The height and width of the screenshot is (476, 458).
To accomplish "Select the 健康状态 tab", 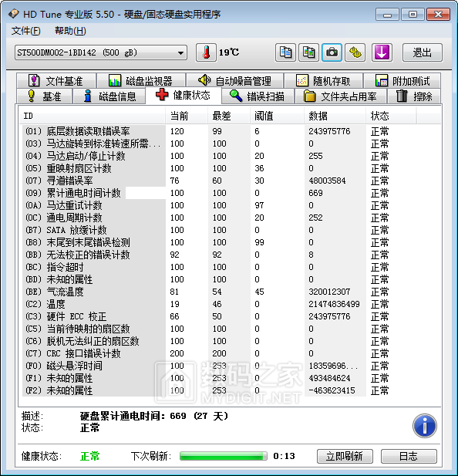I will [184, 96].
